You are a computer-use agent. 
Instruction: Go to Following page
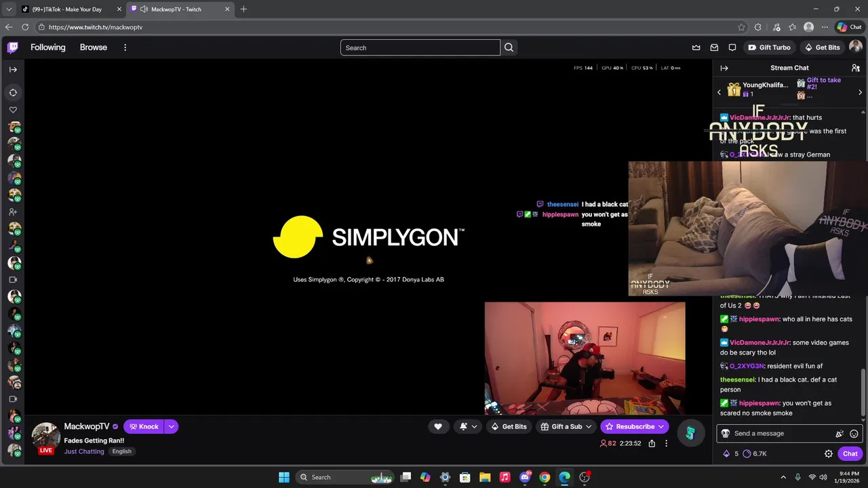coord(47,47)
